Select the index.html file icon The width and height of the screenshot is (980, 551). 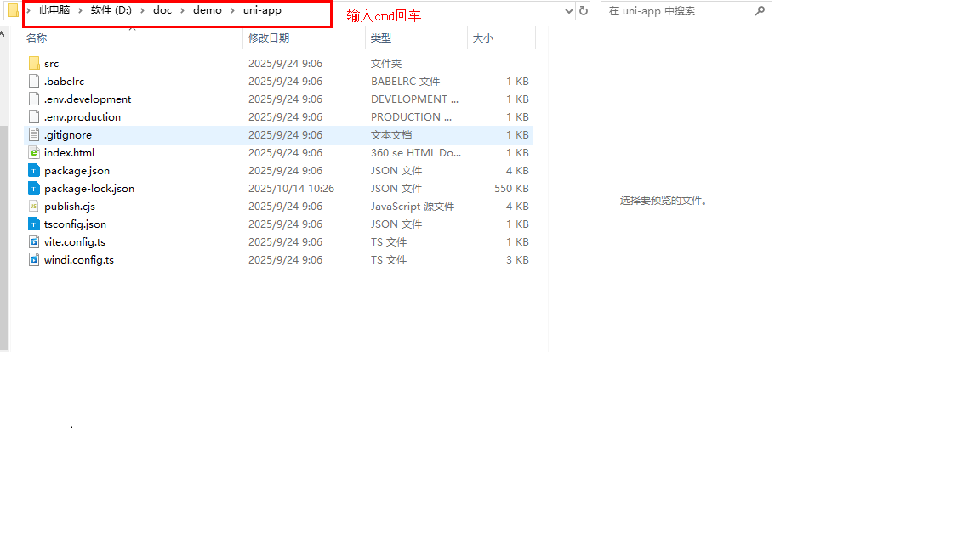pyautogui.click(x=34, y=153)
